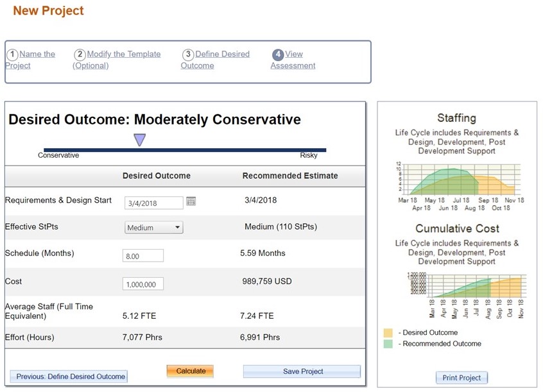Go to View Assessment step

coord(293,60)
